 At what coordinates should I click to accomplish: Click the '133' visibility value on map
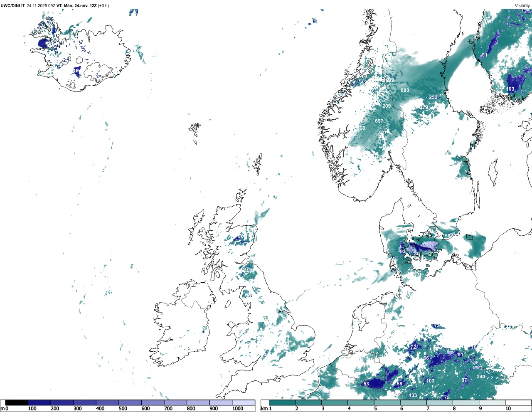click(x=413, y=395)
